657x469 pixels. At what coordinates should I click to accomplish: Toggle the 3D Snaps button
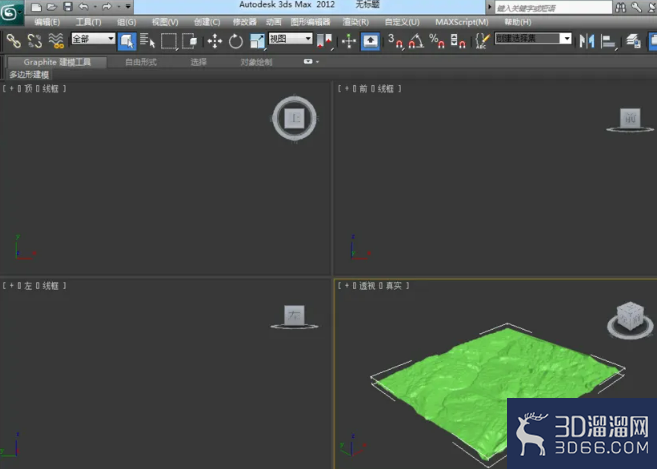[x=395, y=41]
